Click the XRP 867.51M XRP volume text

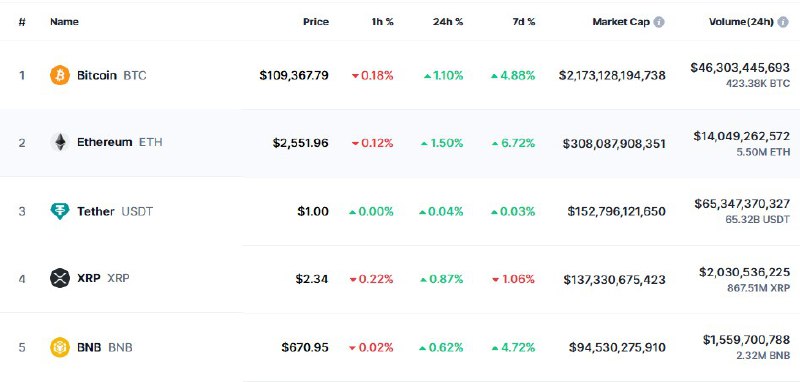pyautogui.click(x=759, y=288)
